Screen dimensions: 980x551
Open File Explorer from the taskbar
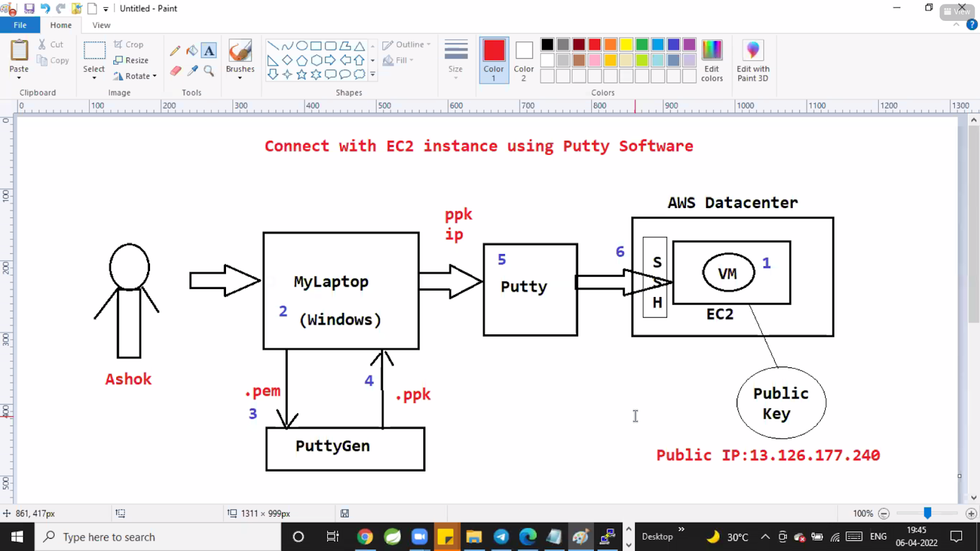pyautogui.click(x=474, y=537)
